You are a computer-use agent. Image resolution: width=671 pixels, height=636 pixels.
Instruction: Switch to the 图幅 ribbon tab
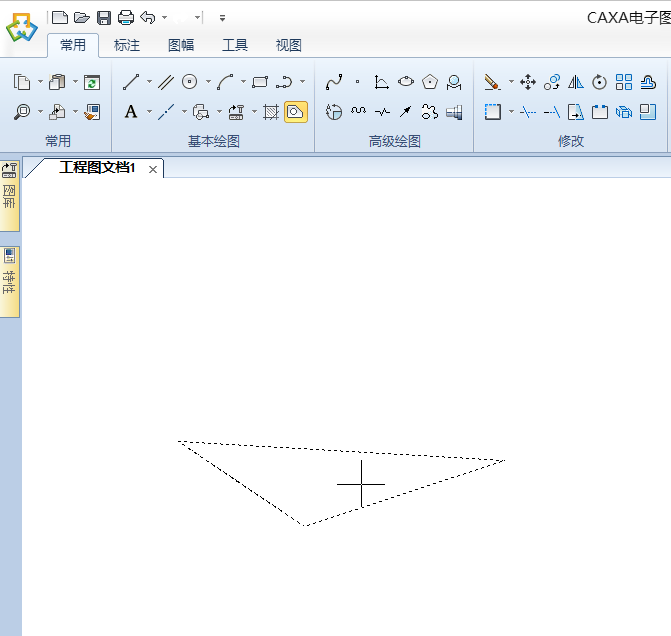pos(181,45)
